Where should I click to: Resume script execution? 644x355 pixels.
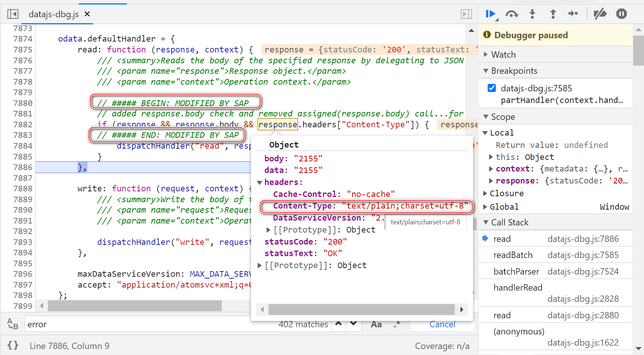pos(491,14)
